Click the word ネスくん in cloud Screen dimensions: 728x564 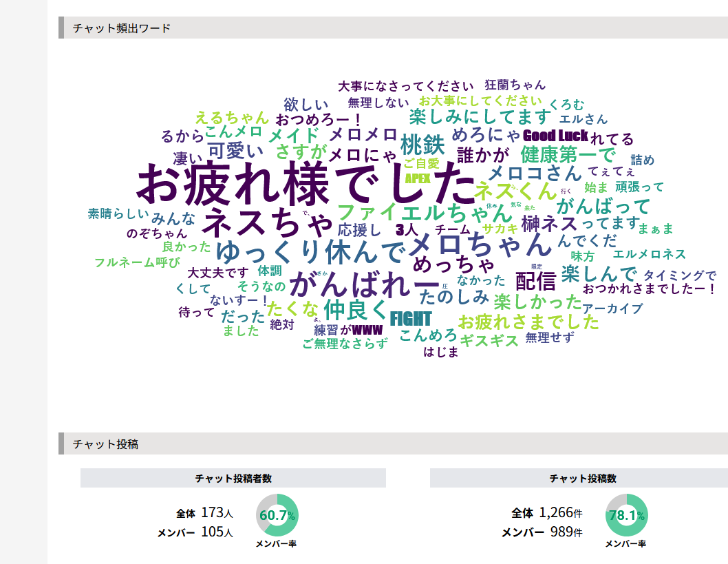point(515,191)
